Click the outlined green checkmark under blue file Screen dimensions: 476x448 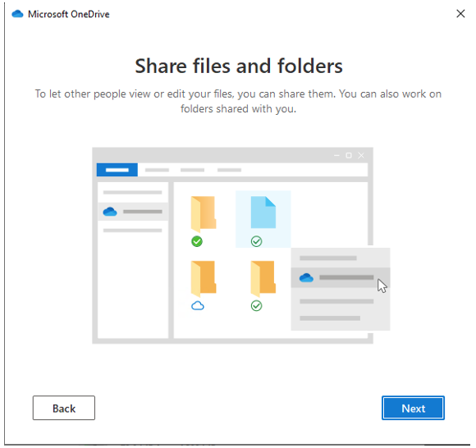[257, 241]
